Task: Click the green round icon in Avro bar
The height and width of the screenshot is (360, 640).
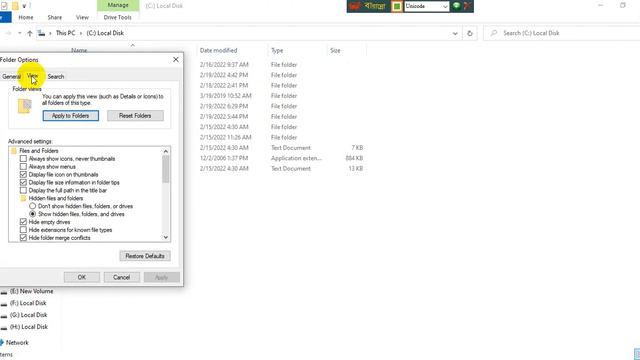Action: click(456, 6)
